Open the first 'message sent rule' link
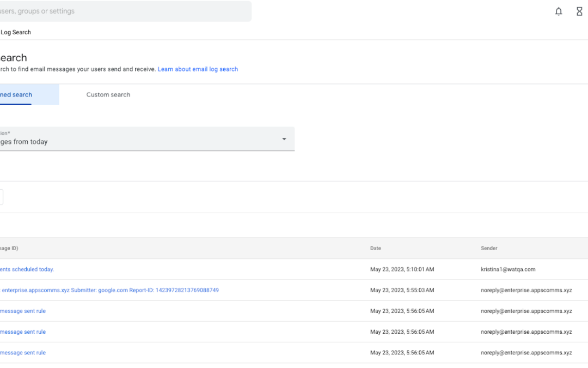The image size is (588, 368). click(x=23, y=311)
